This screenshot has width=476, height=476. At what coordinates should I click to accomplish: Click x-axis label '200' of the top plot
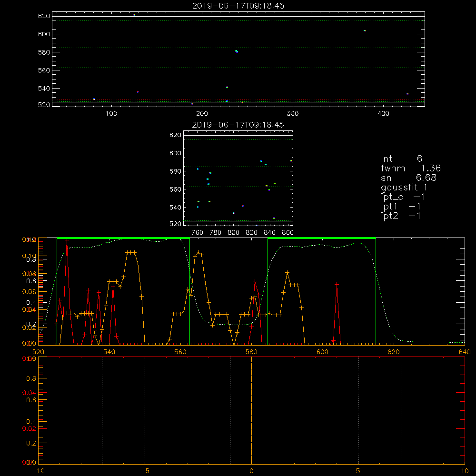[x=202, y=114]
